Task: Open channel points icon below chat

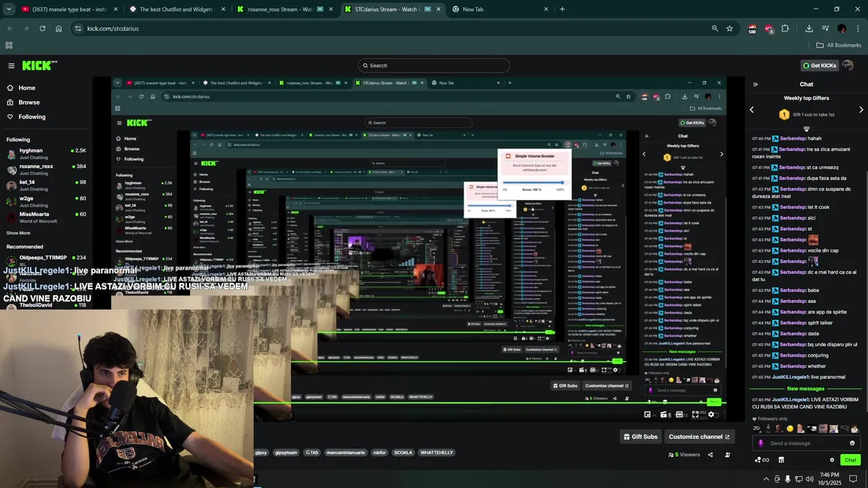Action: (x=762, y=460)
